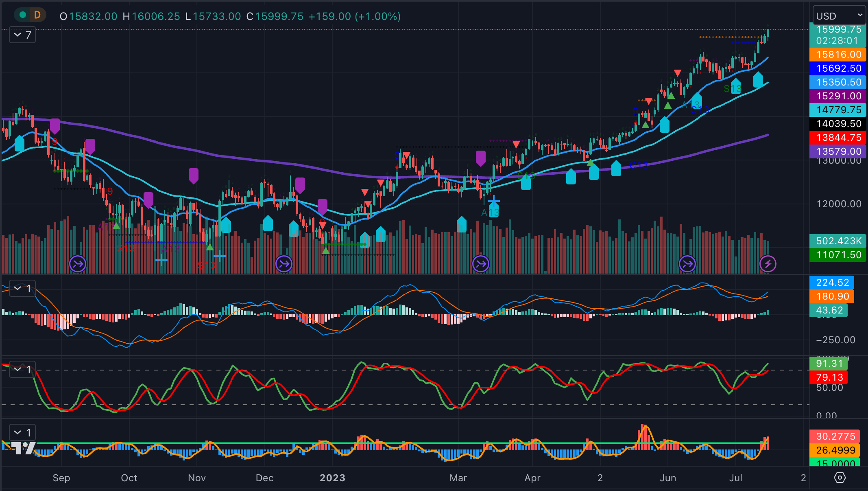Collapse the main chart legend showing 7 indicators
Image resolution: width=868 pixels, height=491 pixels.
[22, 35]
